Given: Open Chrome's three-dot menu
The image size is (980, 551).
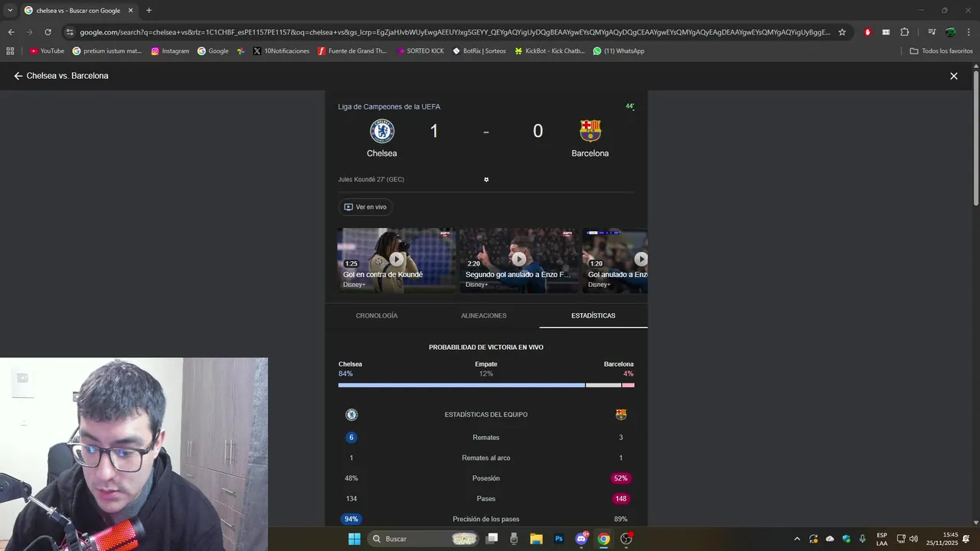Looking at the screenshot, I should click(969, 32).
